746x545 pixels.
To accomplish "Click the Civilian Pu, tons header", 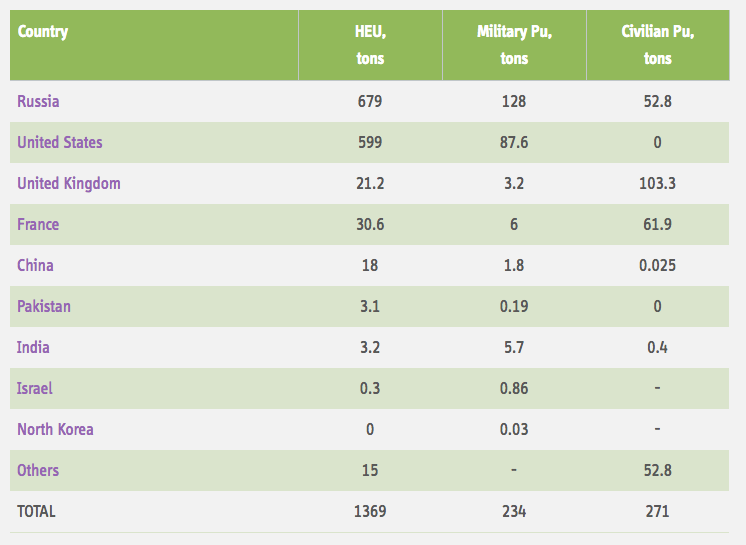I will coord(657,45).
